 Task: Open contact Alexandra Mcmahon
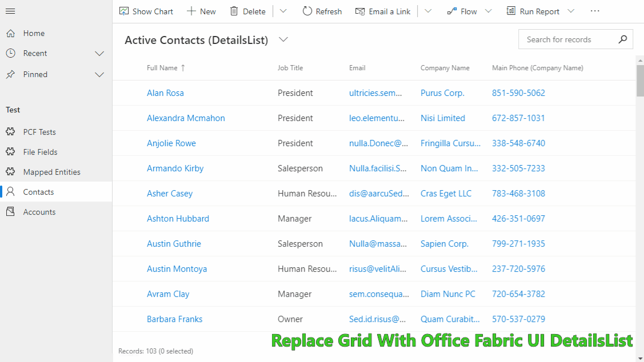pos(186,118)
